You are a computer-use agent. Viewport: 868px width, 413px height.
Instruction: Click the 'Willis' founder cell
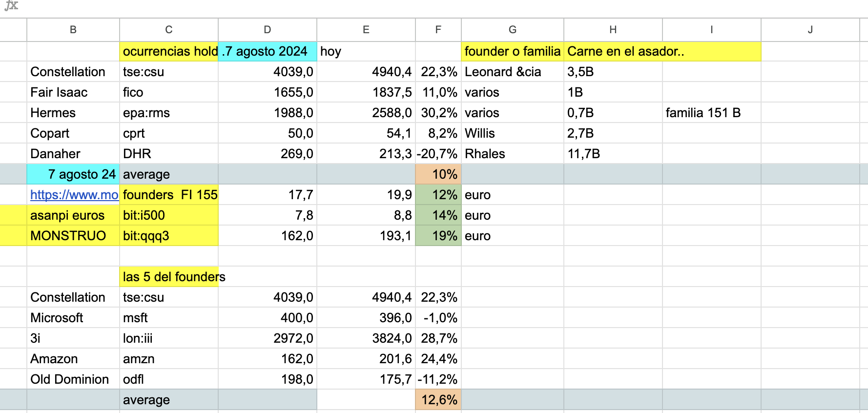[513, 133]
